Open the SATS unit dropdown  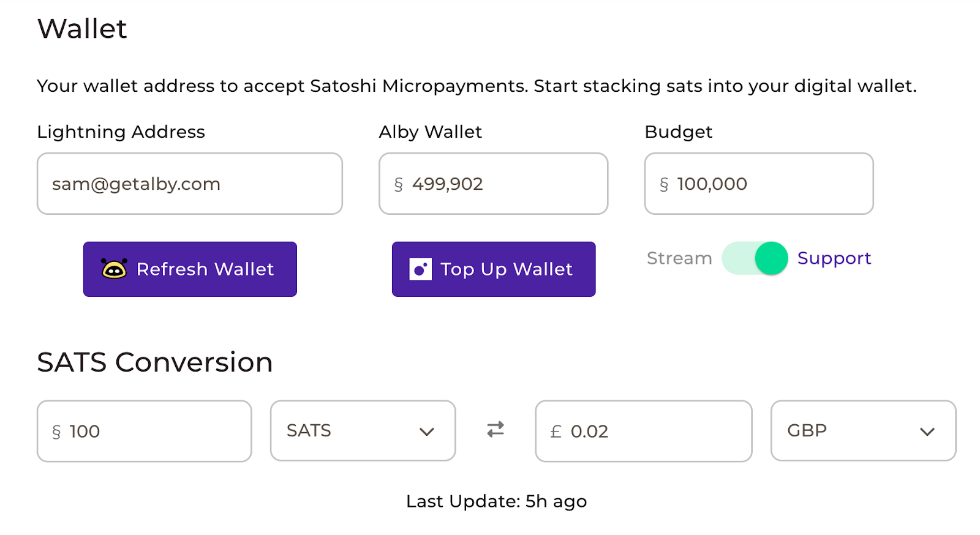coord(363,431)
